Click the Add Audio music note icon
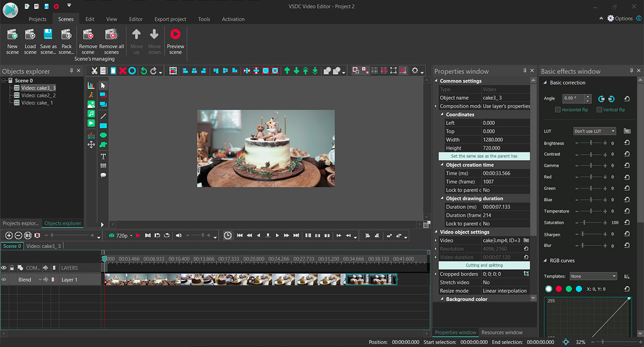Screen dimensions: 644x347 click(x=91, y=114)
